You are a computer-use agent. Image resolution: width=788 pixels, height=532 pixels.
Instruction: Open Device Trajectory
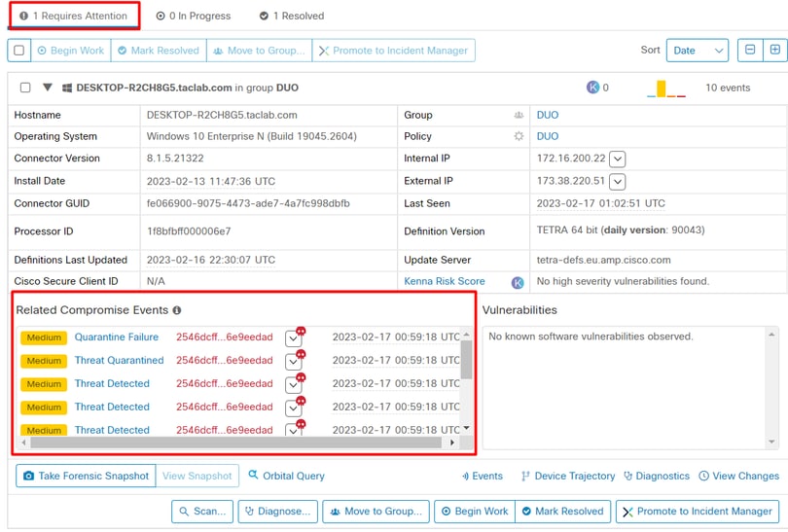568,476
